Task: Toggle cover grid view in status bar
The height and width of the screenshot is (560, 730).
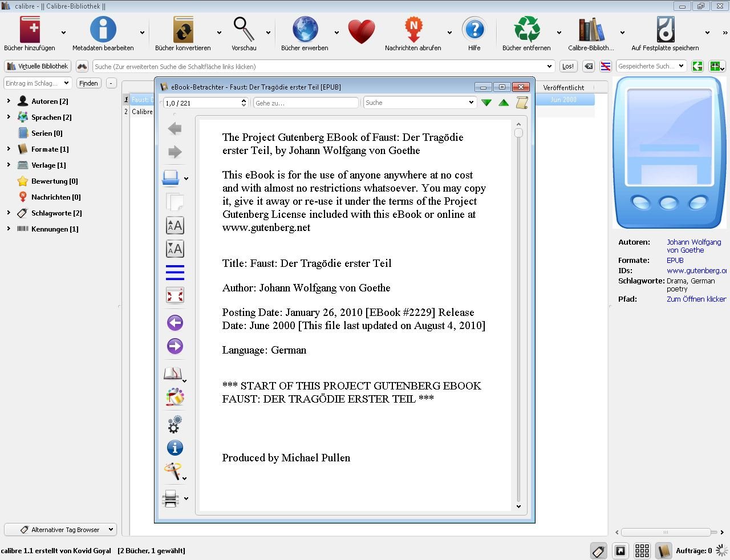Action: [x=642, y=550]
